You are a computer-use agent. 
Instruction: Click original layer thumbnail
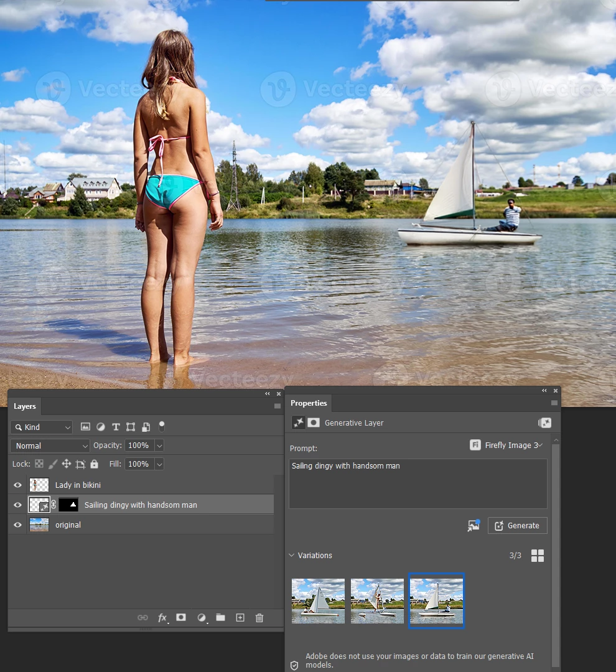click(x=39, y=525)
